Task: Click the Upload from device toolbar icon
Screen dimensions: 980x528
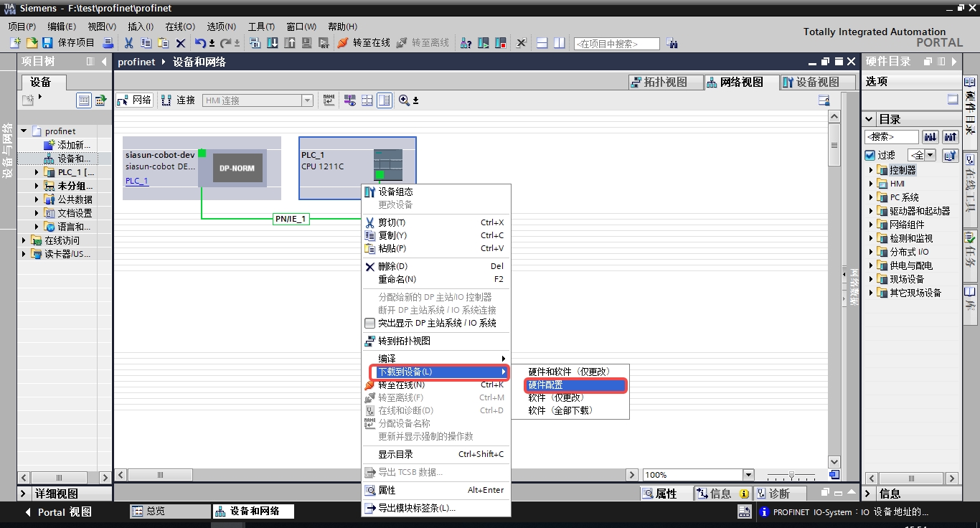Action: (x=290, y=43)
